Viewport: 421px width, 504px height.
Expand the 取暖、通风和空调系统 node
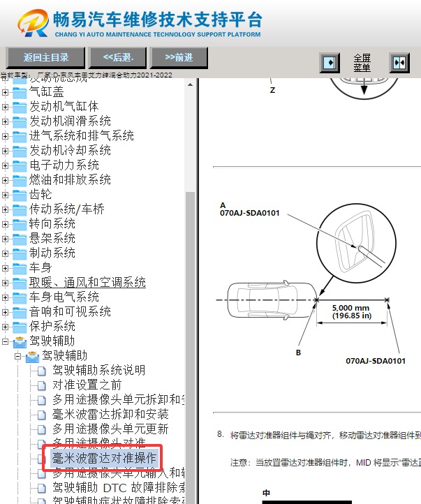point(5,283)
